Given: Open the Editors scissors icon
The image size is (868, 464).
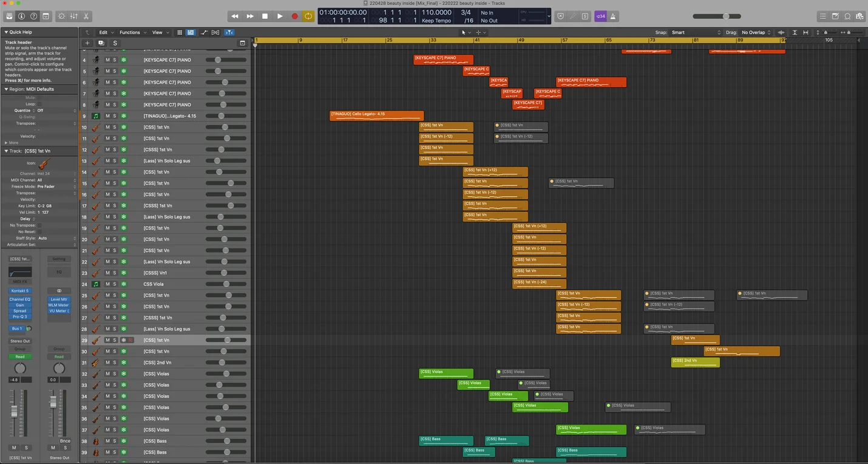Looking at the screenshot, I should 86,16.
